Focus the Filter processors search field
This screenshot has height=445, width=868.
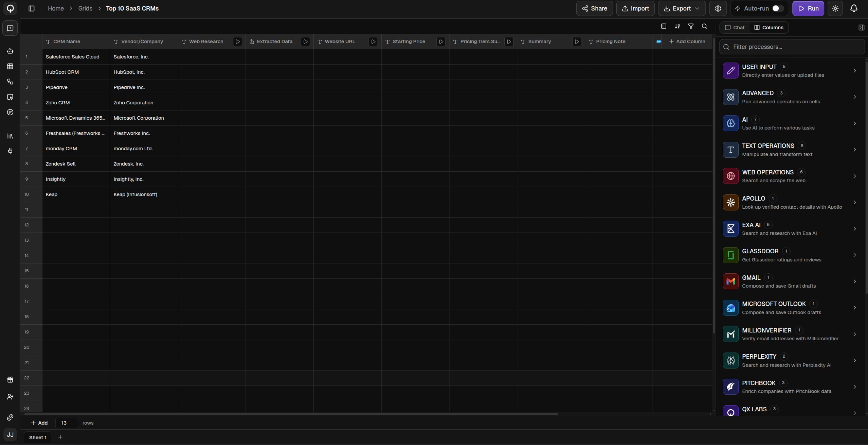click(x=792, y=47)
